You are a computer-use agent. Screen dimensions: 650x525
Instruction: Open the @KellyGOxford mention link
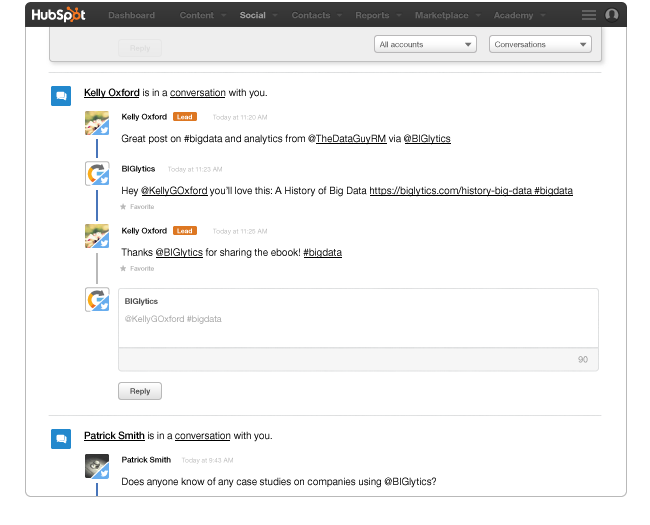(x=174, y=190)
